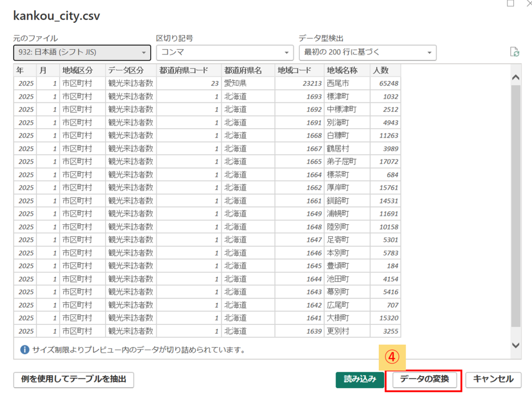Click the 池田町 cell
Image resolution: width=532 pixels, height=396 pixels.
click(x=347, y=279)
